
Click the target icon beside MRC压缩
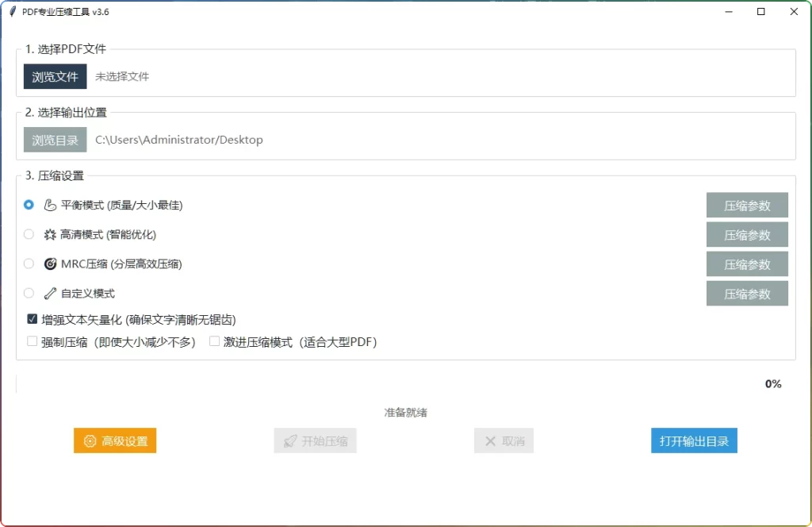click(50, 264)
